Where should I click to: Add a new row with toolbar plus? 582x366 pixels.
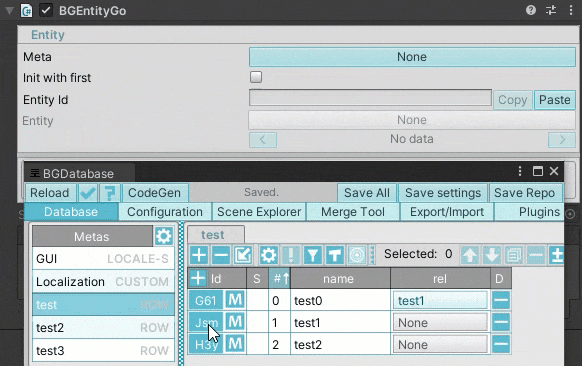coord(199,255)
